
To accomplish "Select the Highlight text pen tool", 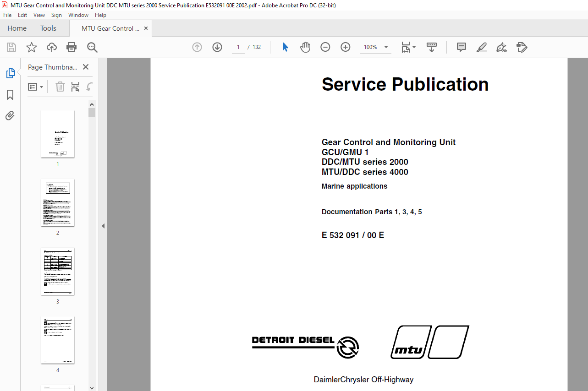I will [482, 47].
